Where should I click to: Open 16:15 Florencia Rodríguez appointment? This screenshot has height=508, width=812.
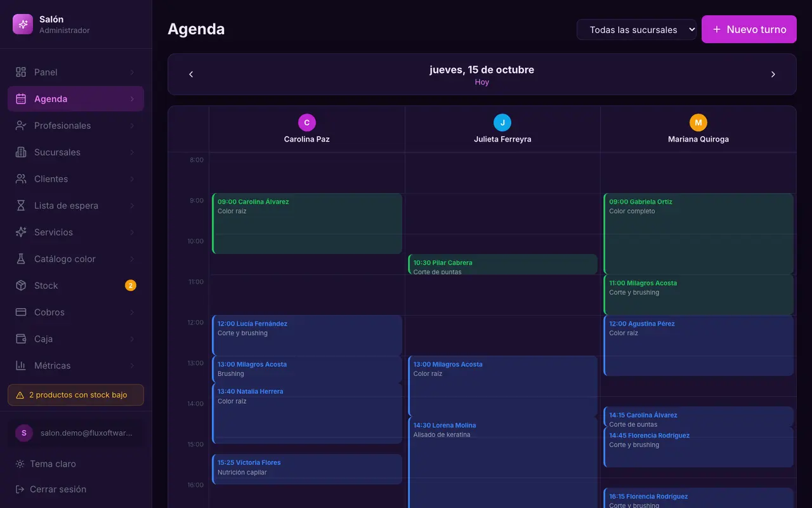click(698, 498)
